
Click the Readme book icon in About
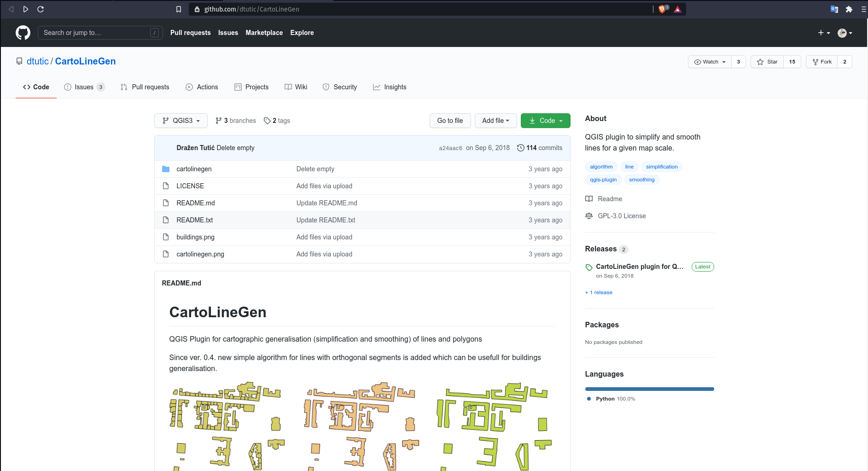click(589, 199)
